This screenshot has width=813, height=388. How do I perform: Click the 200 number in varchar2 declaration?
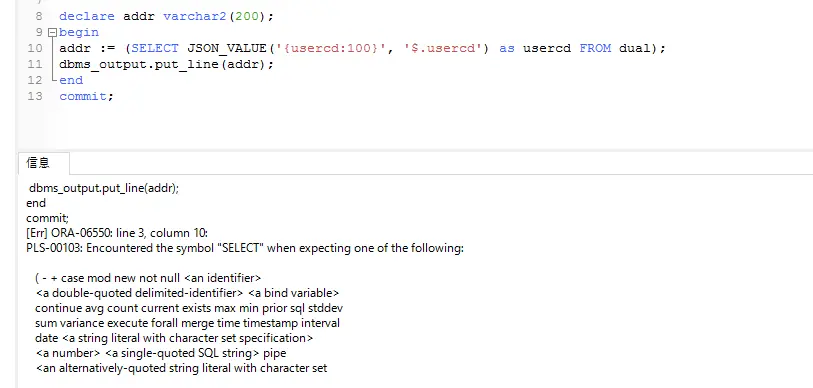click(247, 16)
